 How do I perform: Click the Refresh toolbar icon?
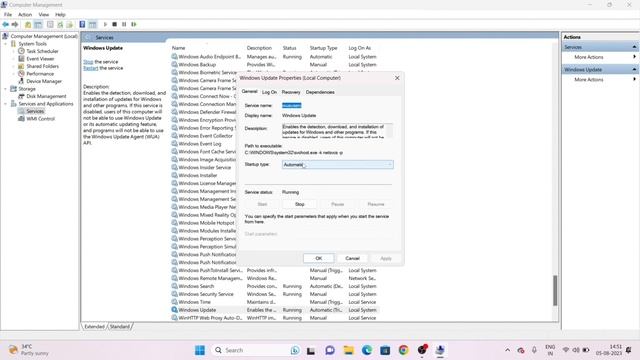tap(60, 24)
